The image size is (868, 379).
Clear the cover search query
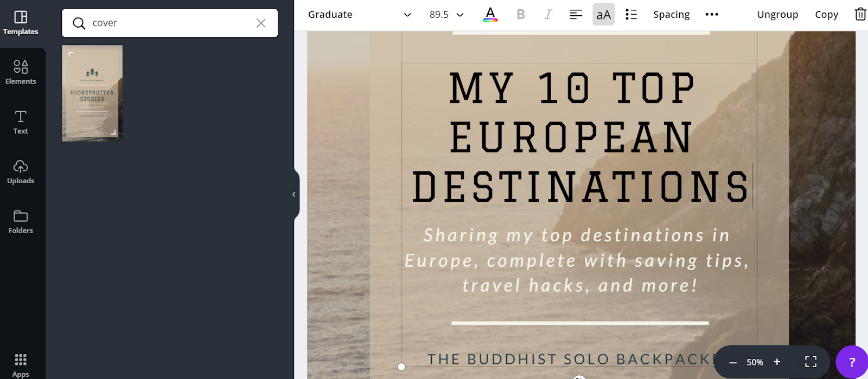261,23
